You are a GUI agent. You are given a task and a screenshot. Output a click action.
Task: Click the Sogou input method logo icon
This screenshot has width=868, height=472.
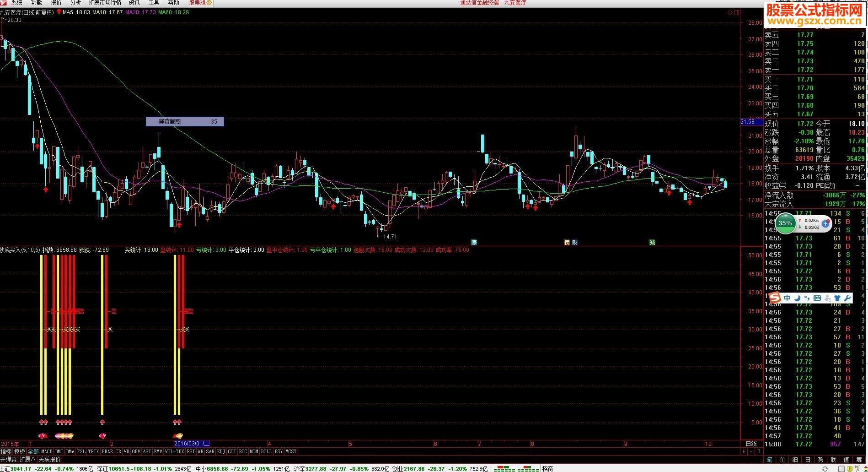pos(775,298)
